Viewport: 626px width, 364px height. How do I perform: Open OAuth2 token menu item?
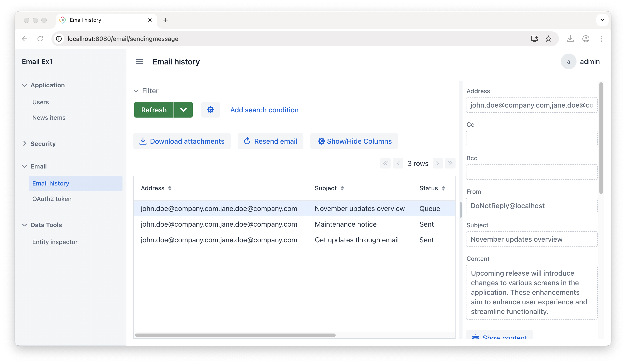52,199
